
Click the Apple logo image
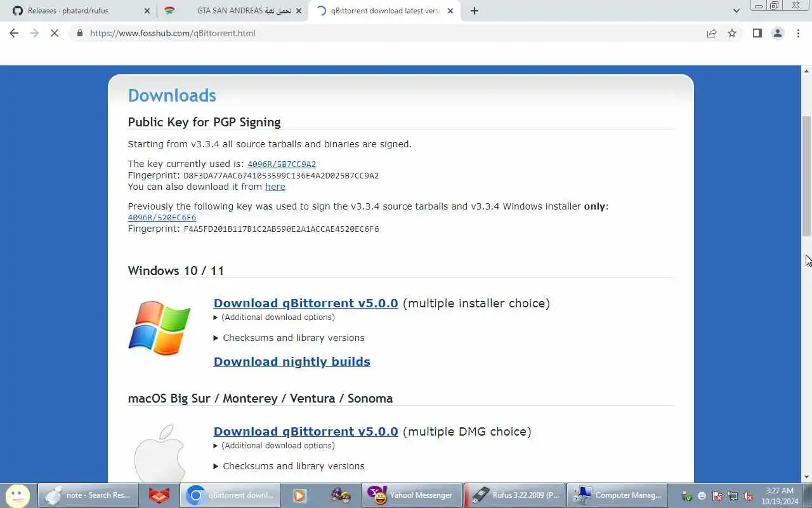click(159, 454)
